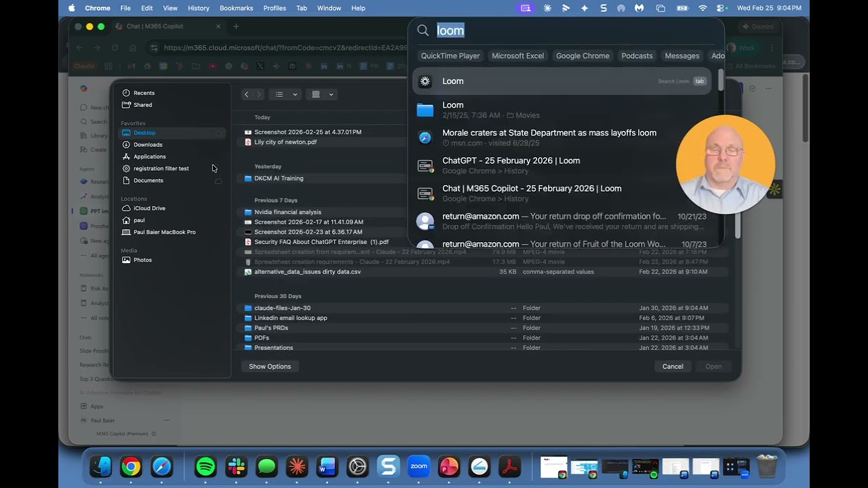Go back in the file dialog
Viewport: 868px width, 488px height.
(x=246, y=94)
